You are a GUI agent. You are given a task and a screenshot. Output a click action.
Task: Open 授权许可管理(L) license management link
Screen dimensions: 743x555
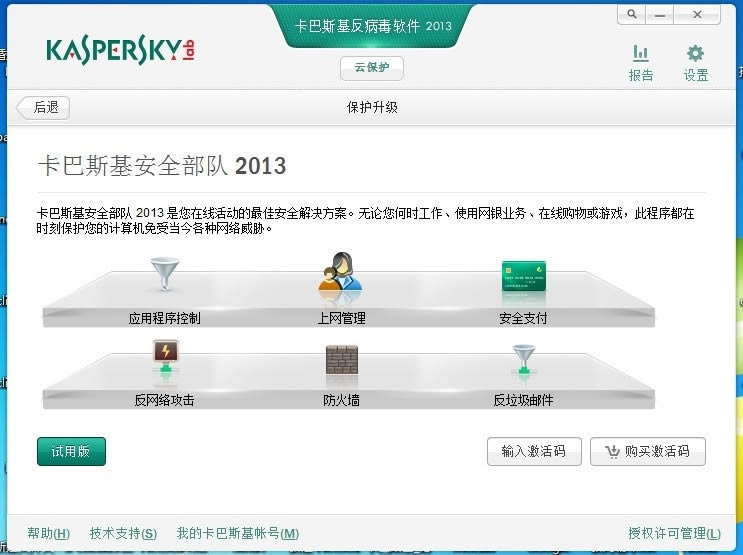674,534
